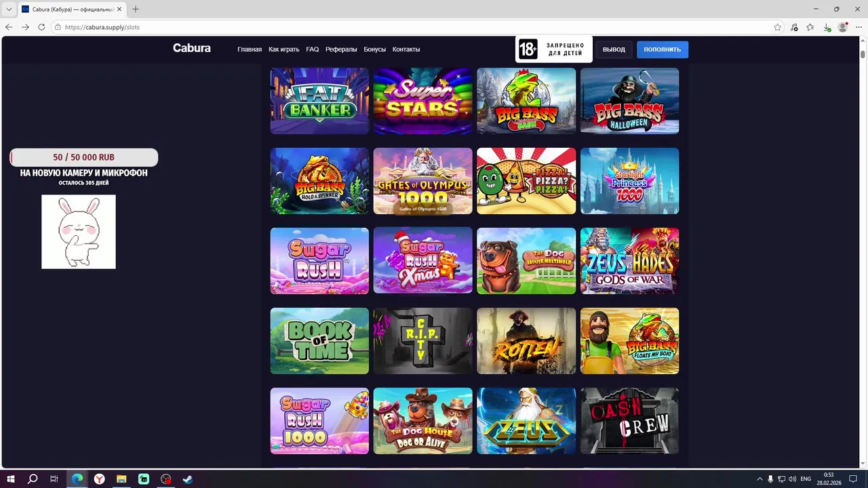The width and height of the screenshot is (868, 488).
Task: Open File Explorer from the taskbar
Action: (121, 479)
